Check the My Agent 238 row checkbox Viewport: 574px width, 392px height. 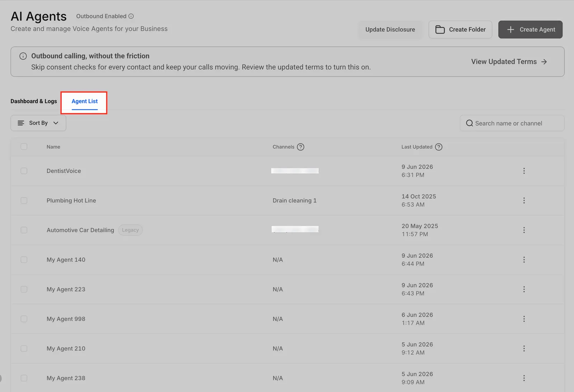24,378
